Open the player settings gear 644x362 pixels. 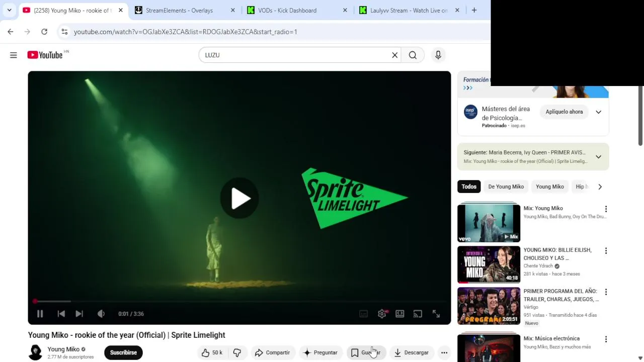coord(382,314)
